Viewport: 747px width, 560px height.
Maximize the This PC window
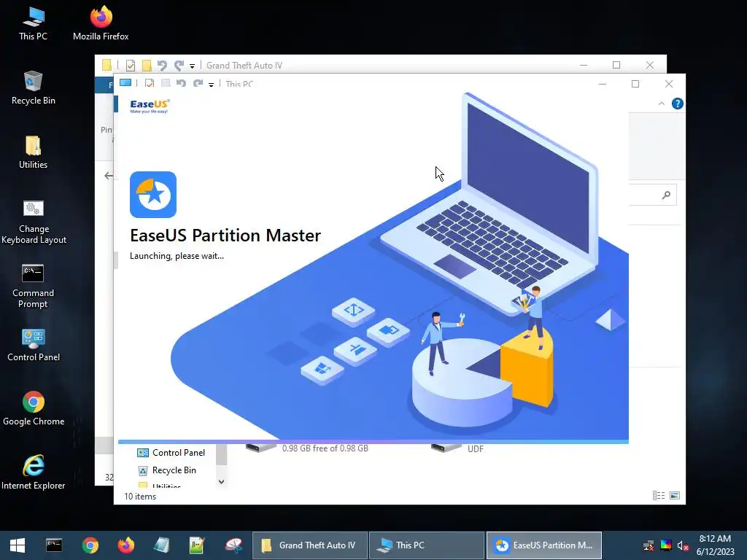click(635, 84)
